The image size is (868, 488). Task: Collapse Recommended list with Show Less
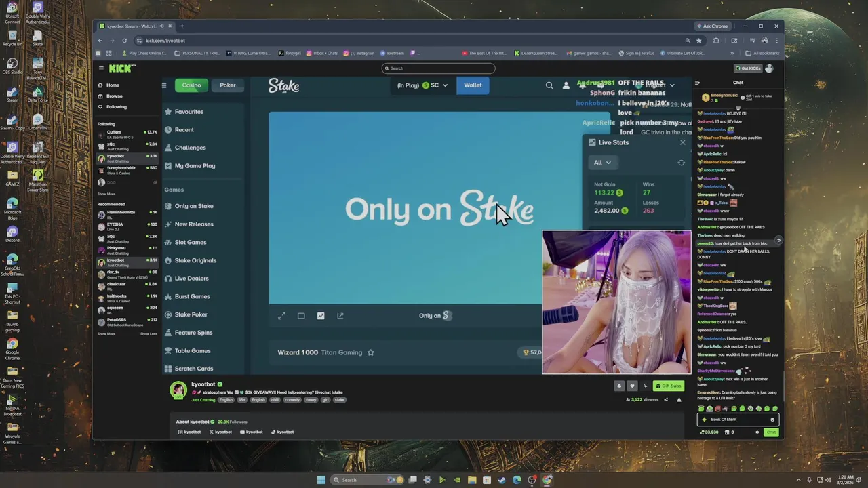point(149,334)
